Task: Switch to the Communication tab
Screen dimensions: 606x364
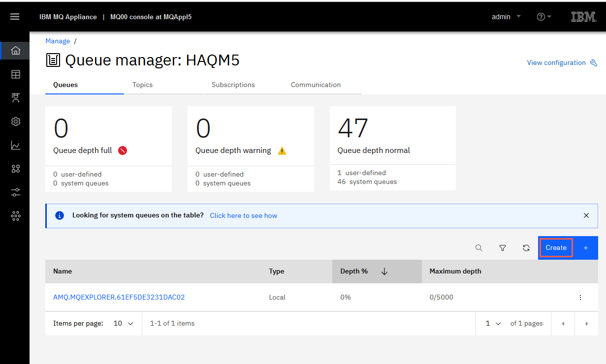Action: [x=316, y=85]
